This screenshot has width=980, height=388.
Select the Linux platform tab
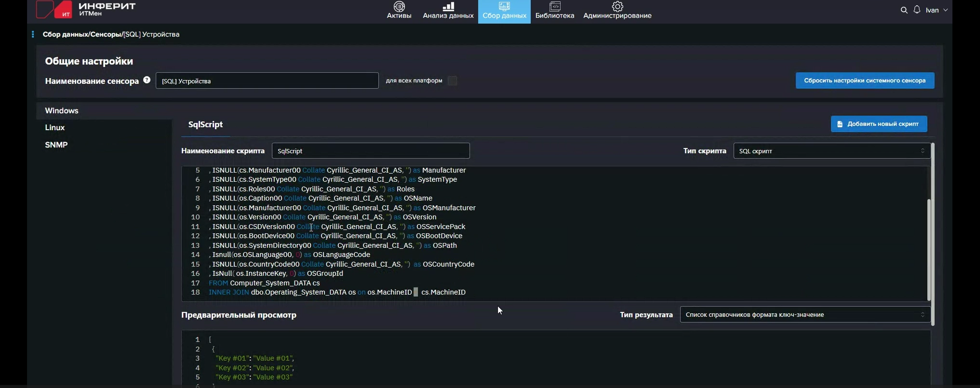[55, 128]
